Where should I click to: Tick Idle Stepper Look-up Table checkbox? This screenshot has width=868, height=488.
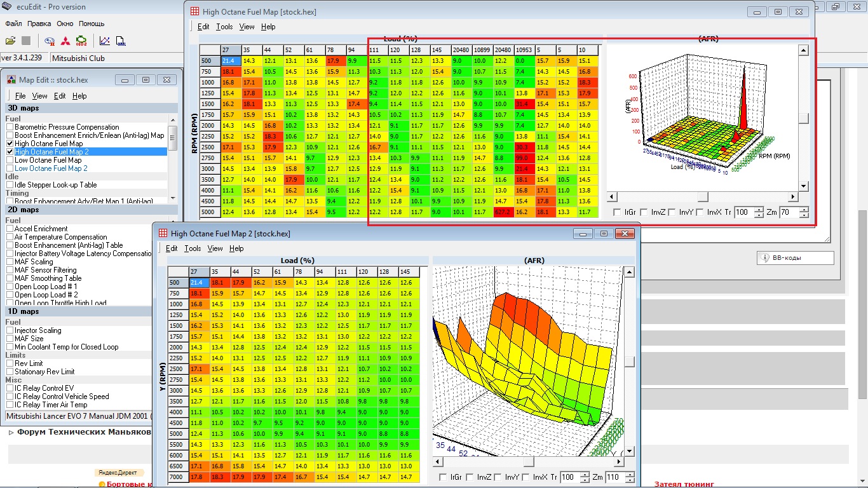pos(10,185)
